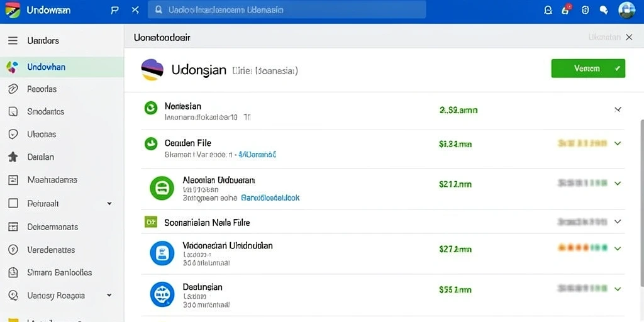Click the 2.S9.amn amount in Nenlasian row

(458, 110)
